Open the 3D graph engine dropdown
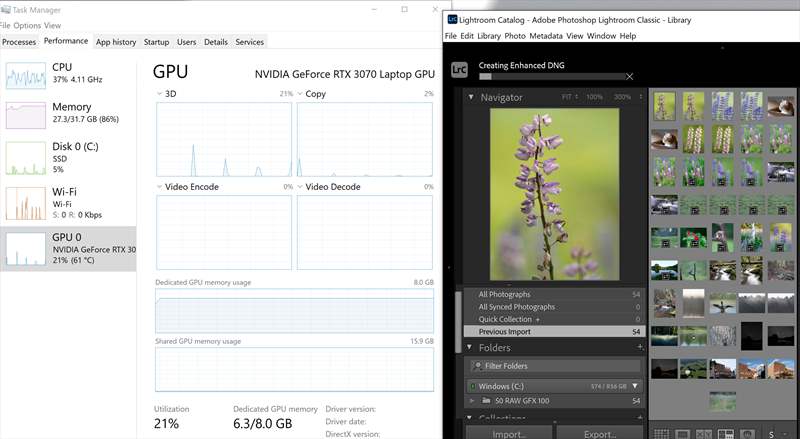Viewport: 800px width, 439px height. pyautogui.click(x=160, y=94)
